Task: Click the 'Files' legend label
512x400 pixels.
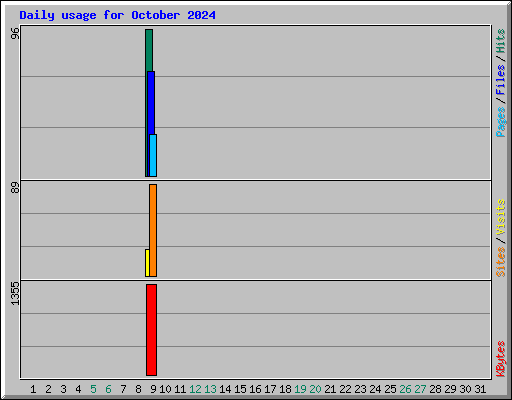Action: [500, 80]
